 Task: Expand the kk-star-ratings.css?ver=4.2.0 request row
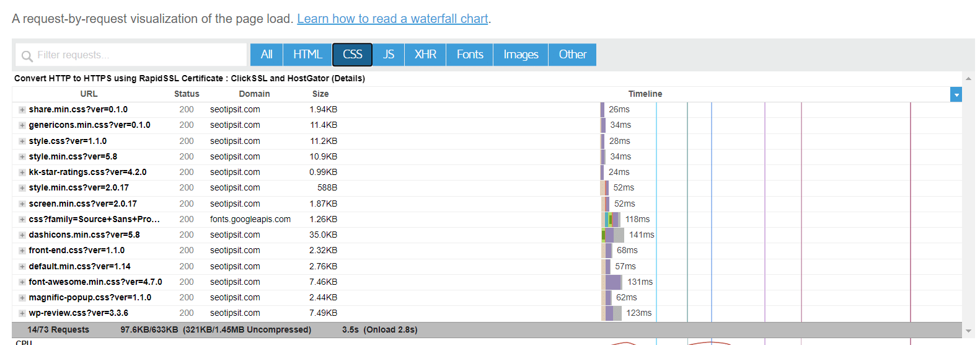point(22,172)
